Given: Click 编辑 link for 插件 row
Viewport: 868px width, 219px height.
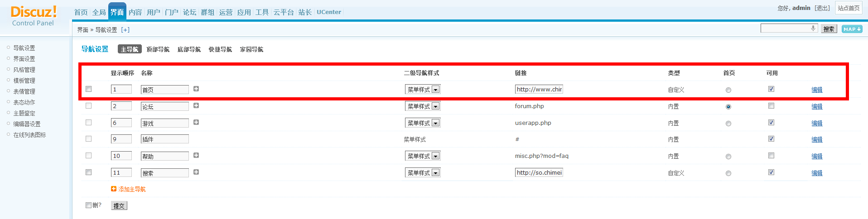Looking at the screenshot, I should [x=817, y=139].
